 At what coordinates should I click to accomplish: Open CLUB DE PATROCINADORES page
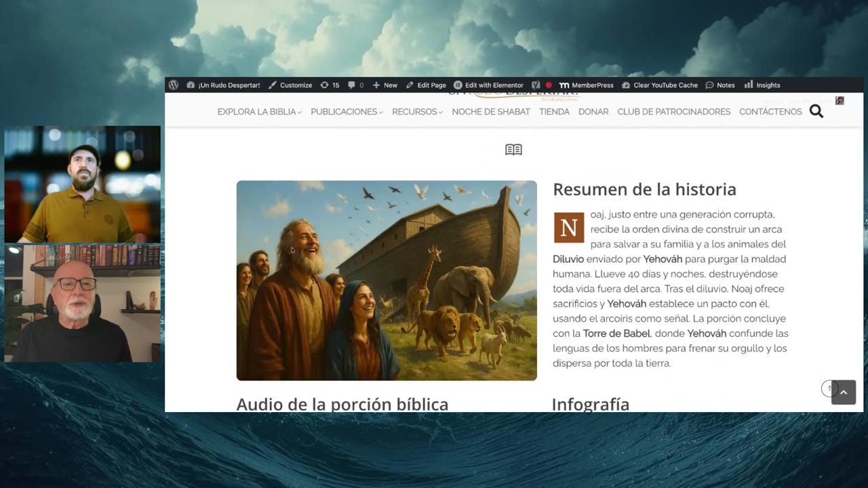point(673,112)
